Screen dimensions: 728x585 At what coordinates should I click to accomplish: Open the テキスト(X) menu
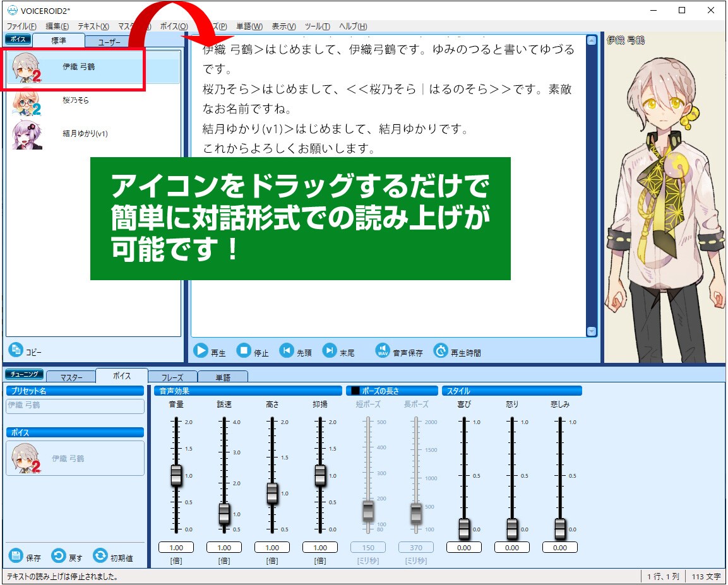[93, 27]
